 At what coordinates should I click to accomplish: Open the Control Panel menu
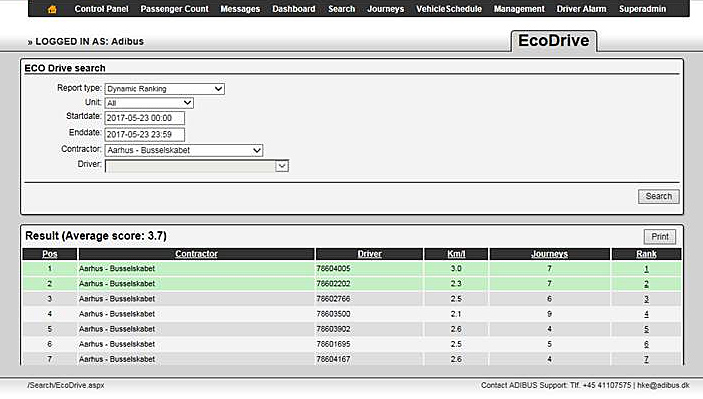pyautogui.click(x=101, y=9)
